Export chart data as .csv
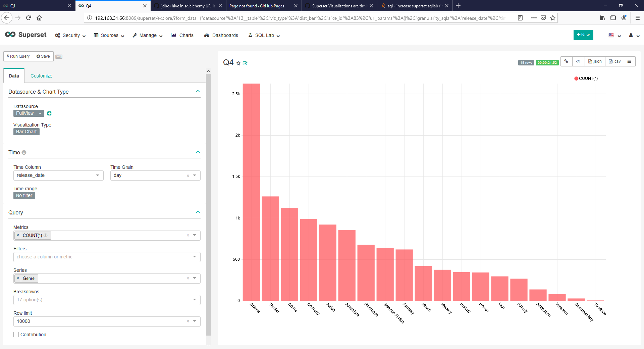 (614, 61)
